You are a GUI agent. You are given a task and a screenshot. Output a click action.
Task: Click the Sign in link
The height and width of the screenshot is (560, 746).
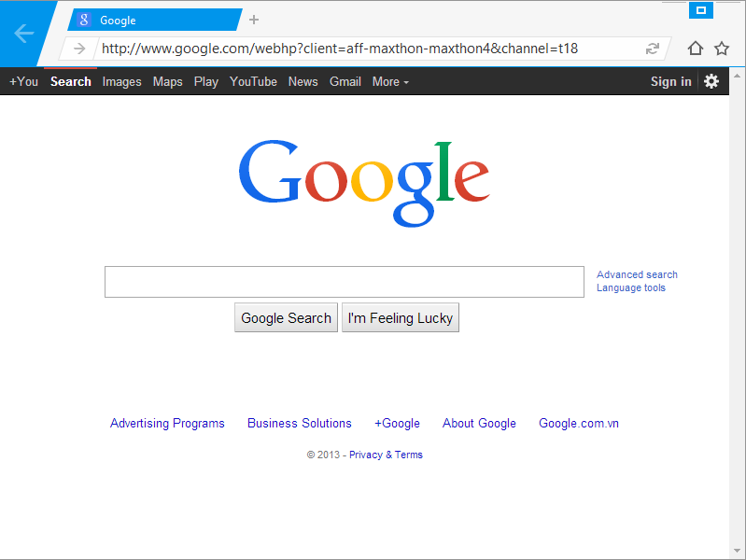[670, 82]
